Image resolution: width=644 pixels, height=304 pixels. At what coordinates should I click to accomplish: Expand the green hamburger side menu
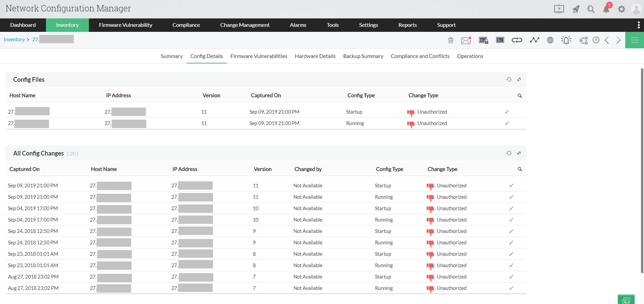634,40
